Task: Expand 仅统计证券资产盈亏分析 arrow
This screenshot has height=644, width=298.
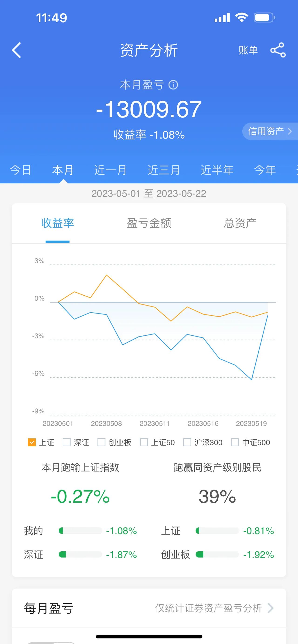Action: [x=270, y=608]
